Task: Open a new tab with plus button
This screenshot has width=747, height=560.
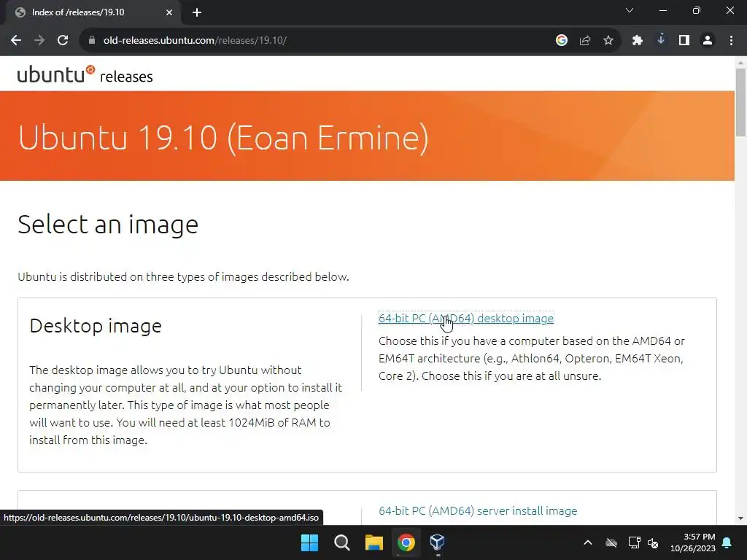Action: pyautogui.click(x=197, y=12)
